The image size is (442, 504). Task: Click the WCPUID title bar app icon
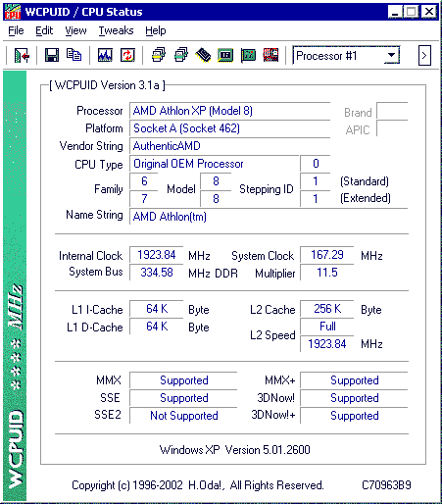13,12
